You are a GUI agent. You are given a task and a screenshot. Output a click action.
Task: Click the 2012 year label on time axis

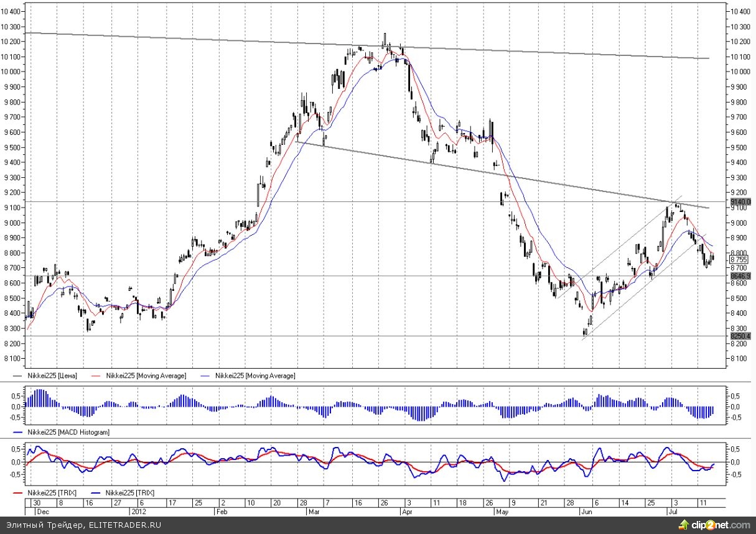point(138,512)
